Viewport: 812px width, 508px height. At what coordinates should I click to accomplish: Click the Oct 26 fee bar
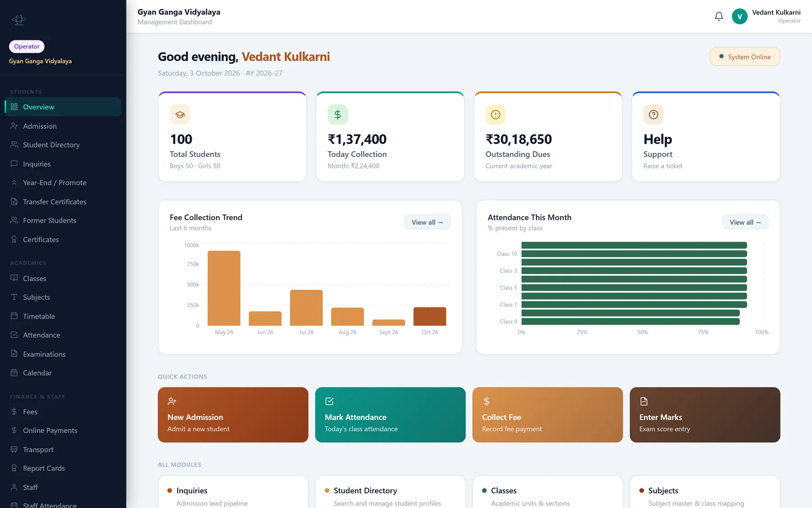430,316
